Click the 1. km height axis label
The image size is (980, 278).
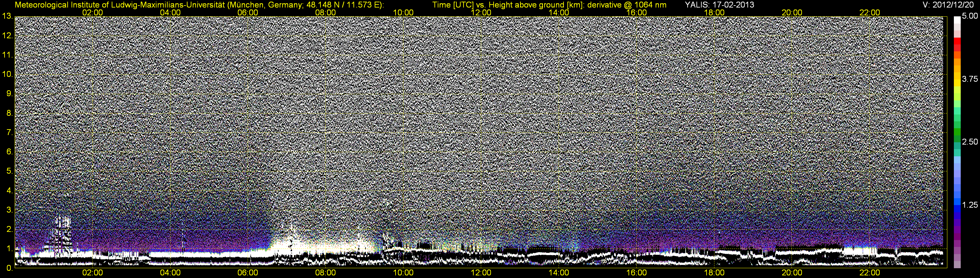9,249
